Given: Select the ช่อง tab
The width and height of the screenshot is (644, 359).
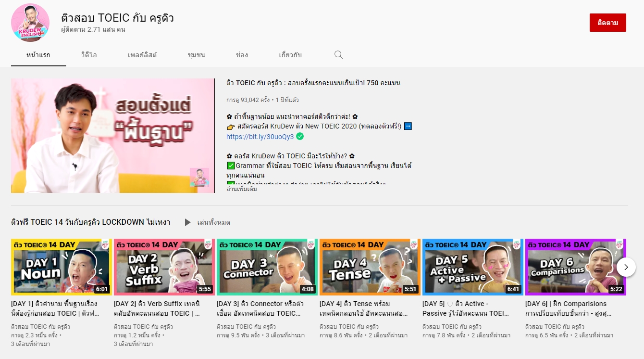Looking at the screenshot, I should pos(242,55).
